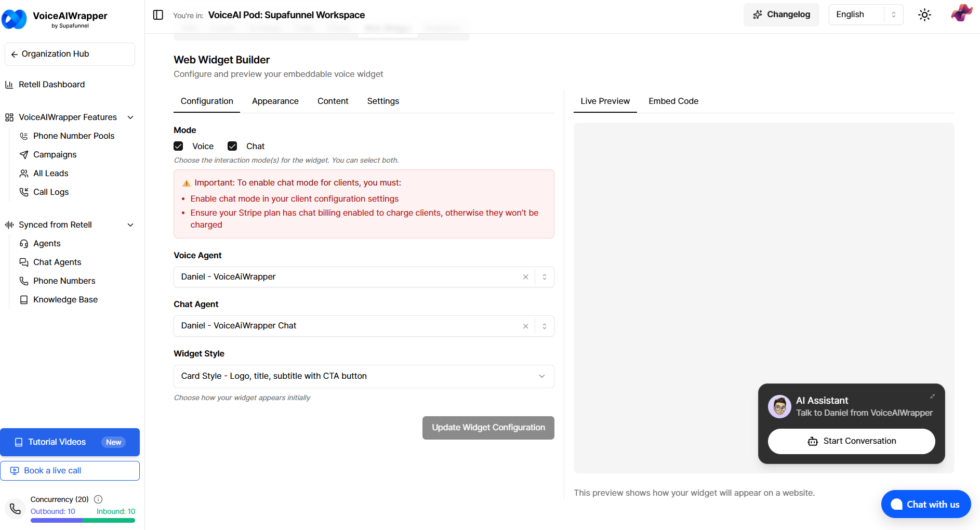Open the All Leads page
This screenshot has height=530, width=980.
[51, 174]
